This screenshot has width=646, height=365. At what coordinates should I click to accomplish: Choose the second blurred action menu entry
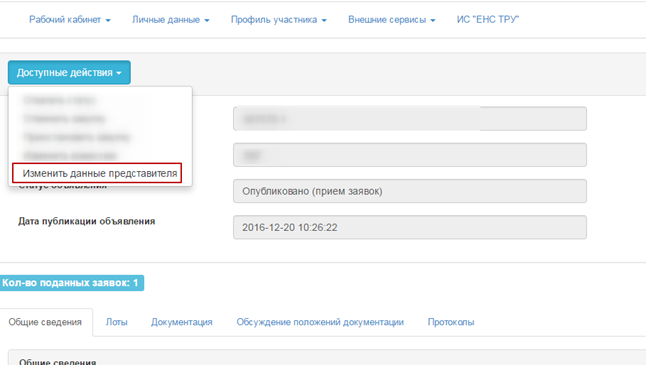[64, 119]
